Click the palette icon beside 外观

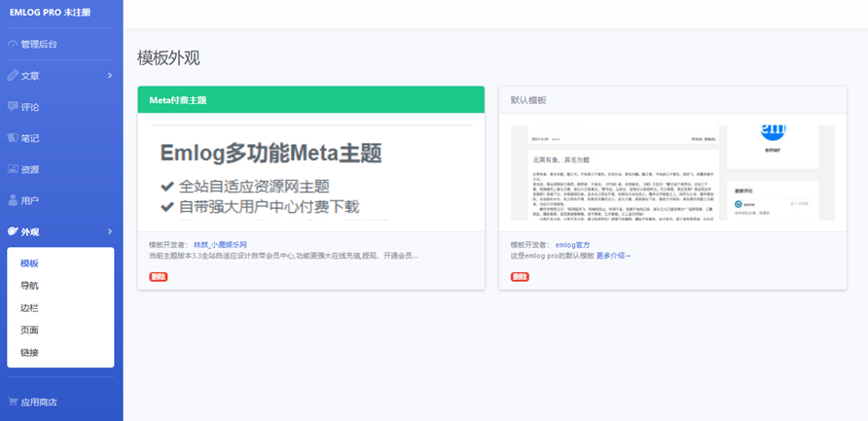point(13,231)
